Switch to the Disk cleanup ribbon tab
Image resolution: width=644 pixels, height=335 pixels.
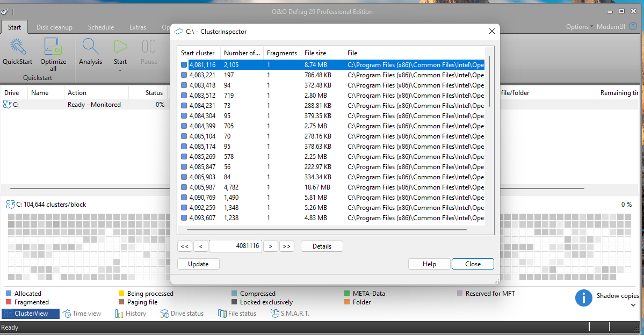(x=54, y=27)
